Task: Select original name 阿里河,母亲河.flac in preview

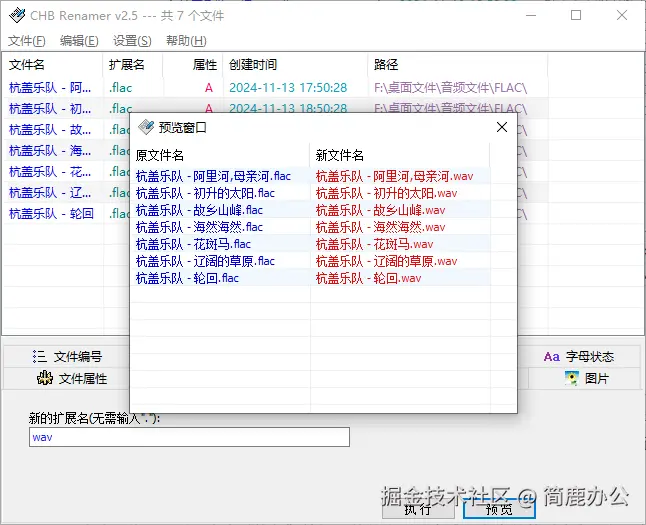Action: (213, 176)
